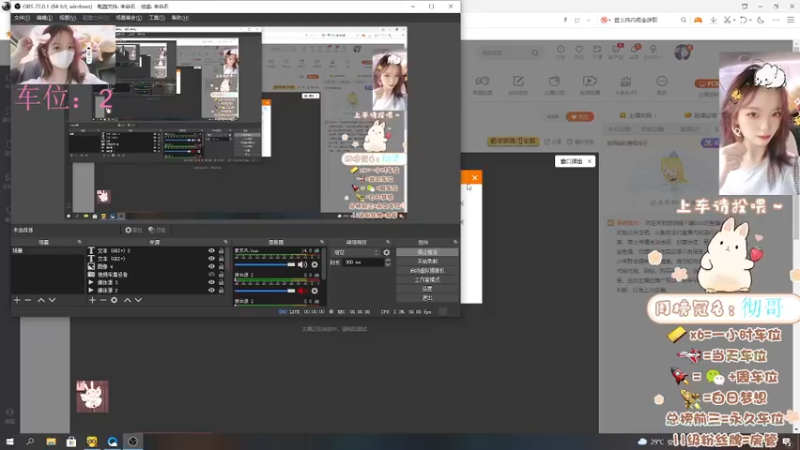Start the virtual camera
The height and width of the screenshot is (450, 800).
click(427, 270)
